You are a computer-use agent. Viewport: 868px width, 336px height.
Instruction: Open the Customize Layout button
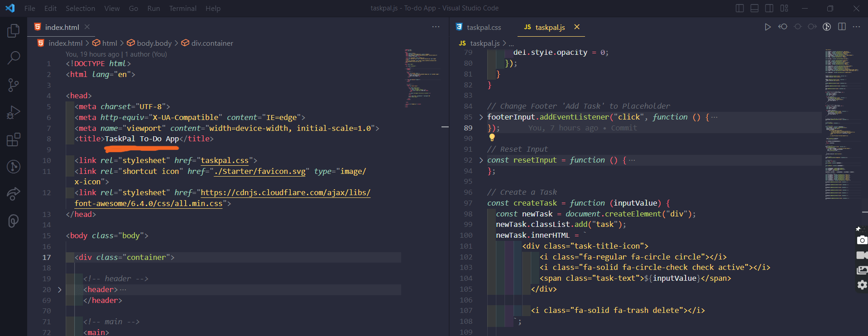click(x=784, y=8)
